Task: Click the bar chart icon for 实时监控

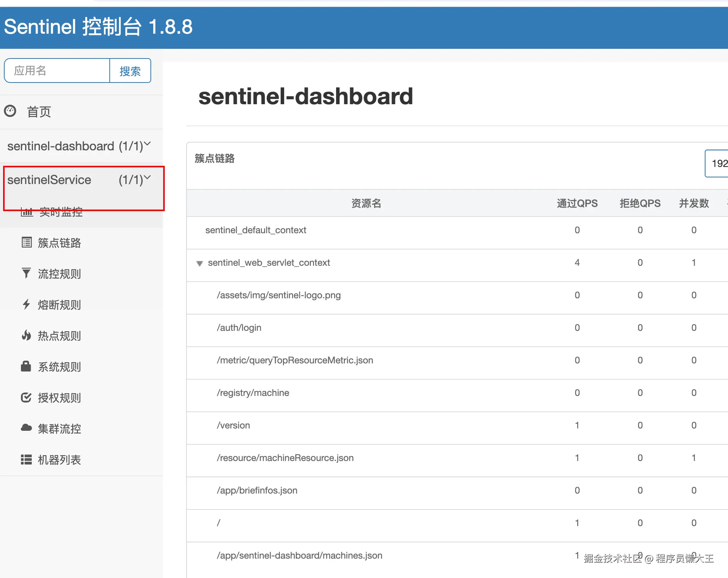Action: coord(26,212)
